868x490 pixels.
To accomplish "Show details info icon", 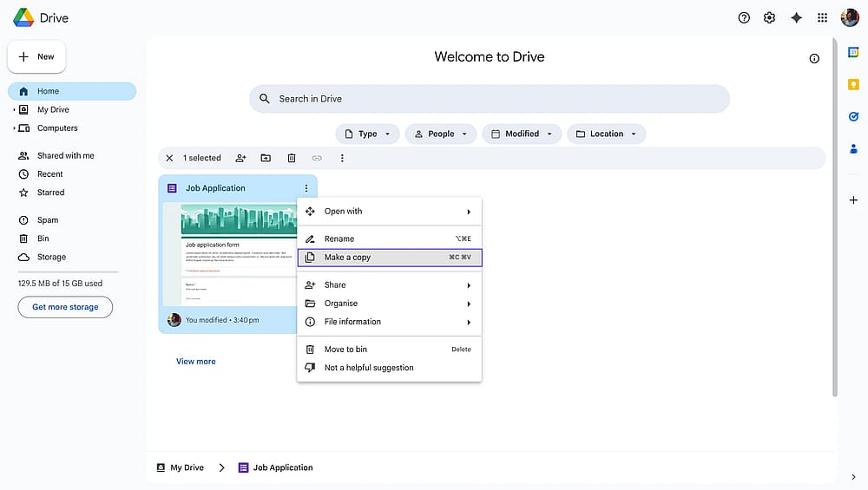I will point(814,59).
